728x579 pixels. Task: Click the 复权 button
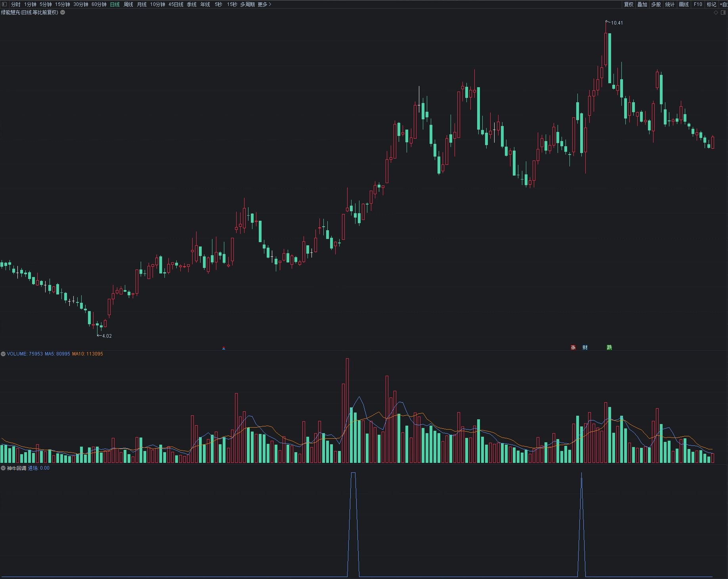pos(629,4)
